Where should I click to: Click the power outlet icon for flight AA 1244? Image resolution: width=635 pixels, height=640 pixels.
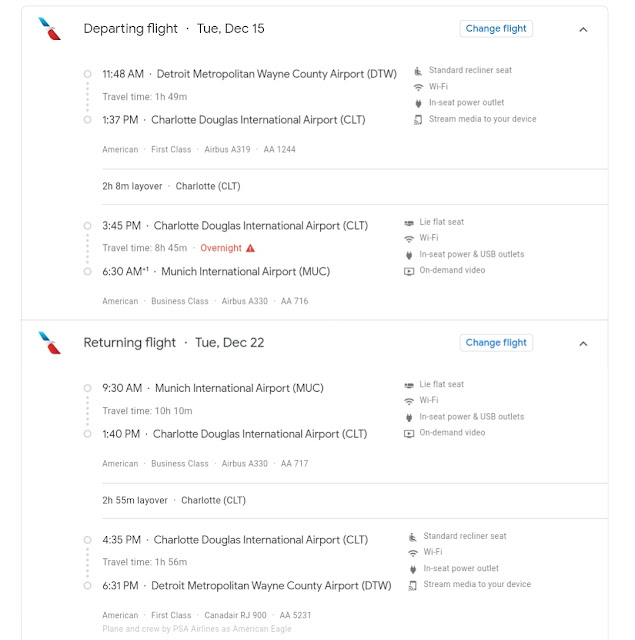tap(419, 103)
